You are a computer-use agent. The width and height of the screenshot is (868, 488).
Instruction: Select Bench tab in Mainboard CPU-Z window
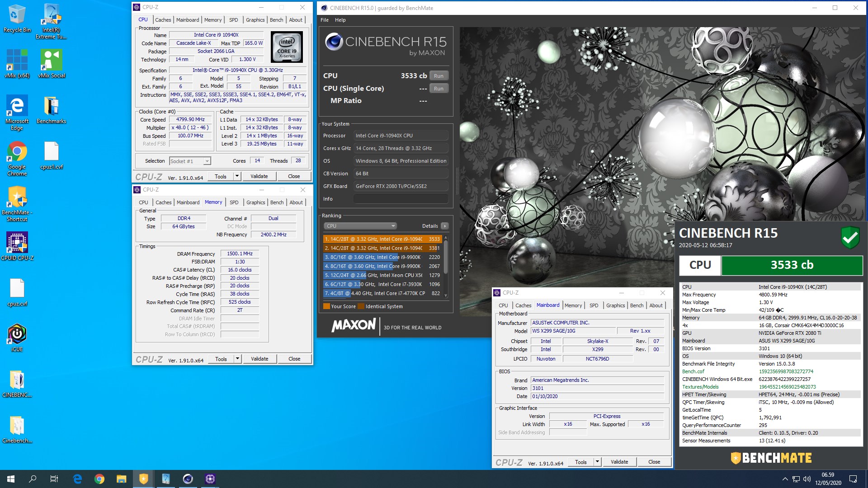(x=637, y=305)
